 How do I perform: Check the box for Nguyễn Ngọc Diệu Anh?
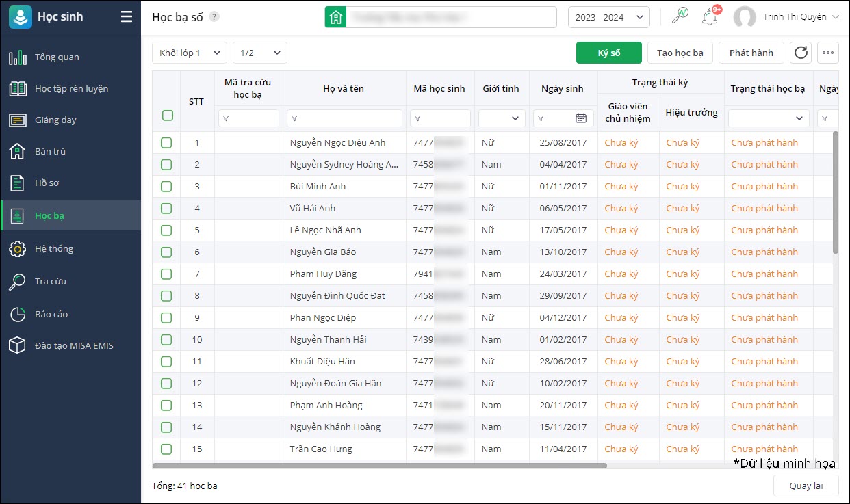(x=166, y=143)
